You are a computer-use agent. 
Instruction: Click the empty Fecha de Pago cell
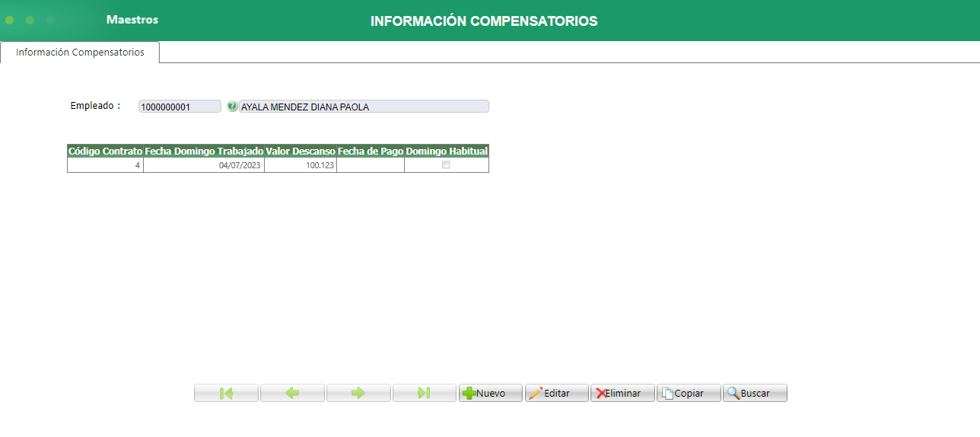point(371,165)
